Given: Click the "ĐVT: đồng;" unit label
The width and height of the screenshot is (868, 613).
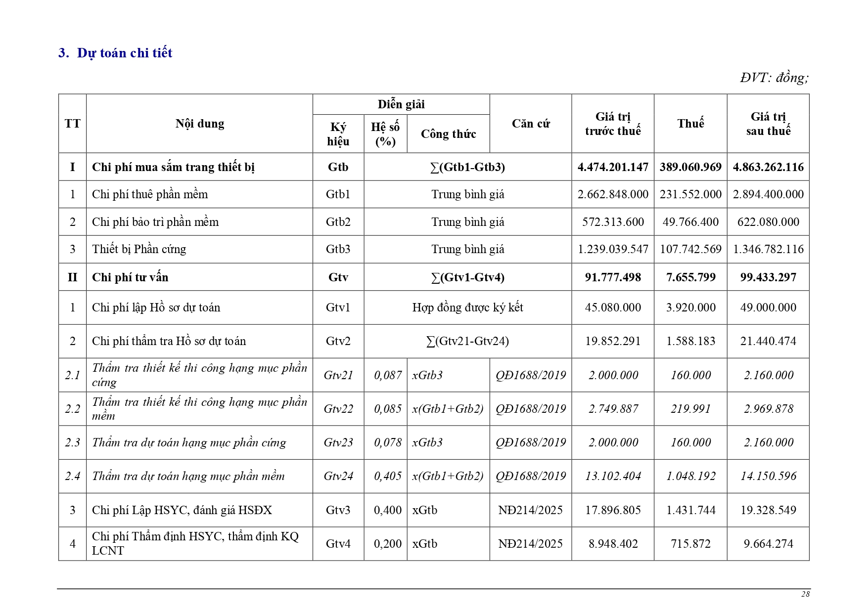Looking at the screenshot, I should click(x=774, y=78).
